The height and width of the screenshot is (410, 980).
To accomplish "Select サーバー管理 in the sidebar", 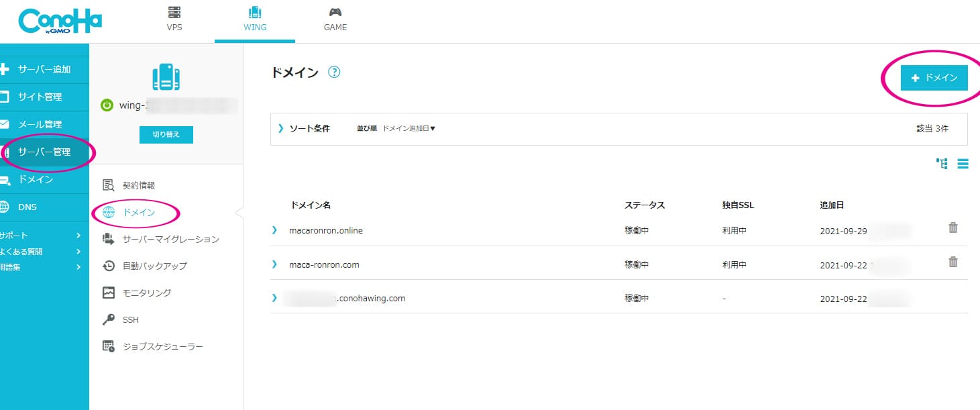I will (44, 152).
